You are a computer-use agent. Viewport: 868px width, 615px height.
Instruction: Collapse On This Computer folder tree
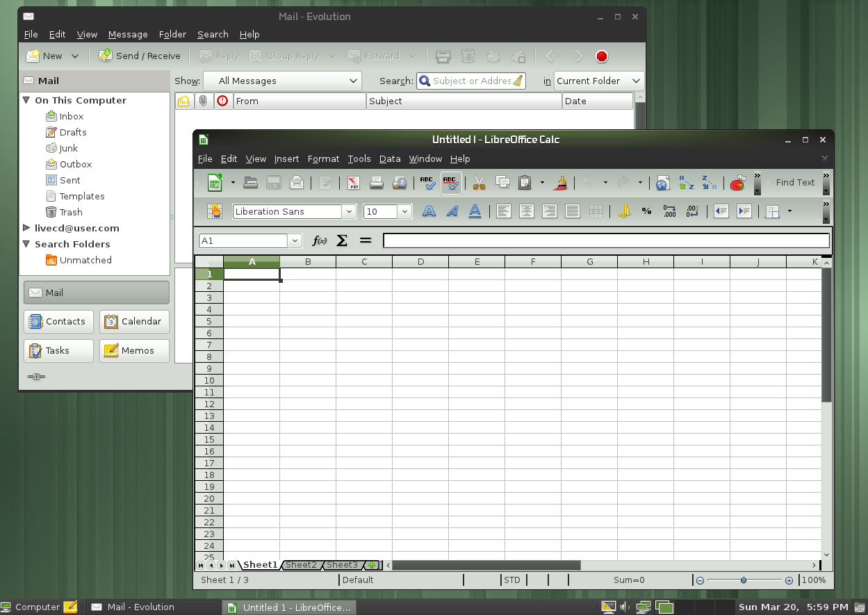26,100
